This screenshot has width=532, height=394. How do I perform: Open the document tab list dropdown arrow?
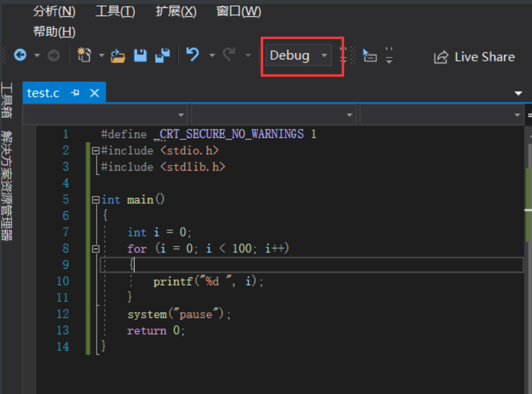click(518, 93)
